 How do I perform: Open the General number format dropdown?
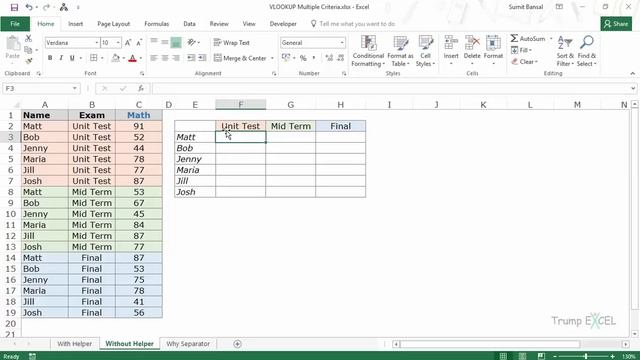click(342, 42)
